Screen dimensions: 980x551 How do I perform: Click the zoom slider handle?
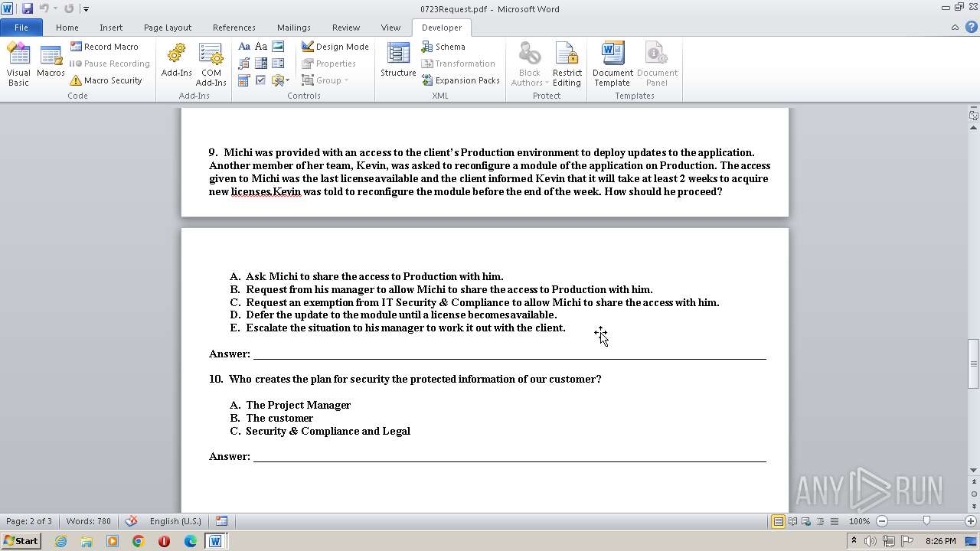click(x=926, y=521)
